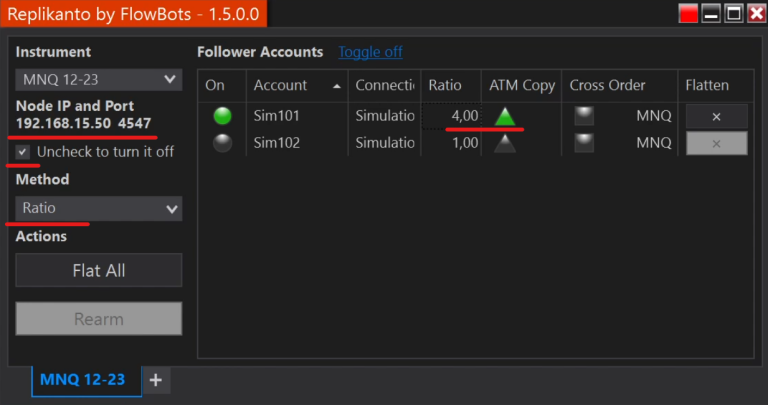Click the Ratio column header
The width and height of the screenshot is (768, 405).
click(445, 86)
